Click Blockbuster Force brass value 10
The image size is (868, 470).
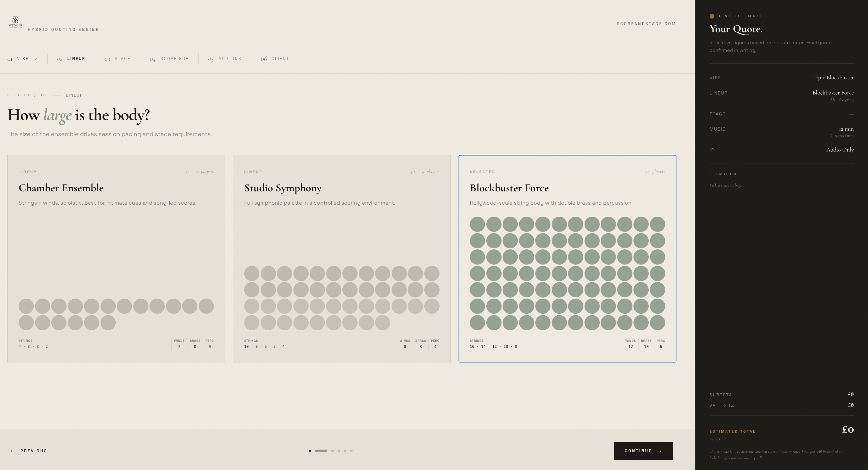coord(646,347)
